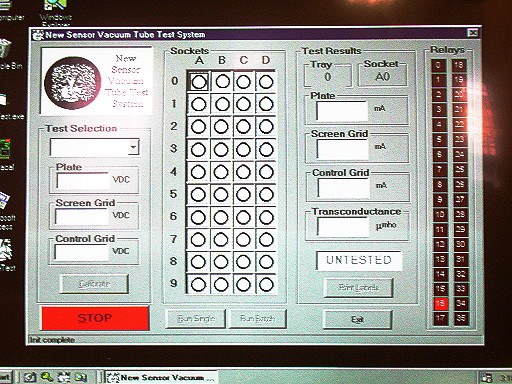The width and height of the screenshot is (512, 384).
Task: Select socket D8 in the grid
Action: point(266,262)
